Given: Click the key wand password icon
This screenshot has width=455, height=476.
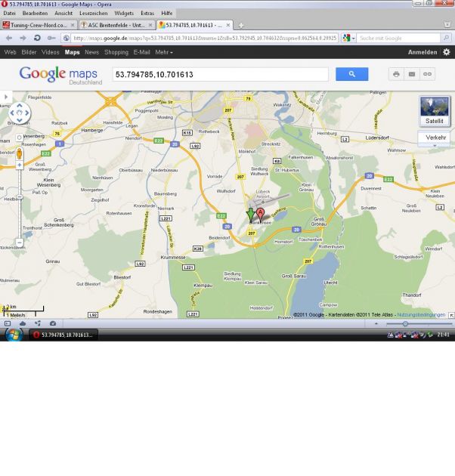Looking at the screenshot, I should [x=51, y=38].
